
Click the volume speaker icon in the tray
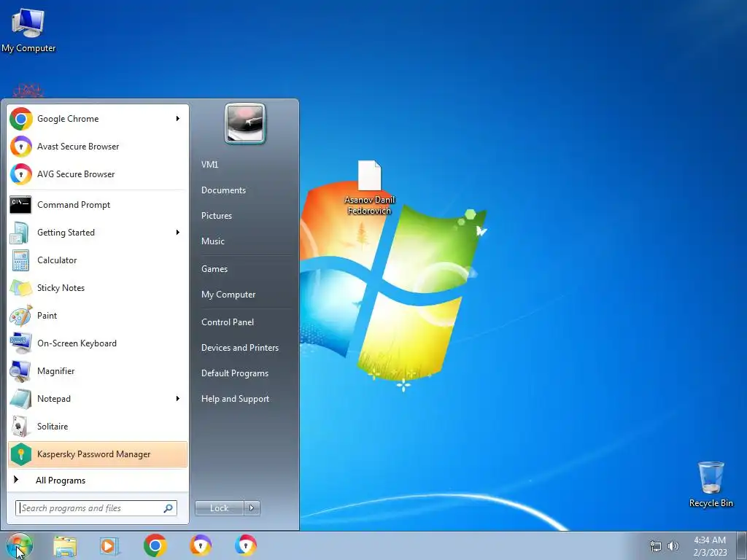pyautogui.click(x=673, y=546)
